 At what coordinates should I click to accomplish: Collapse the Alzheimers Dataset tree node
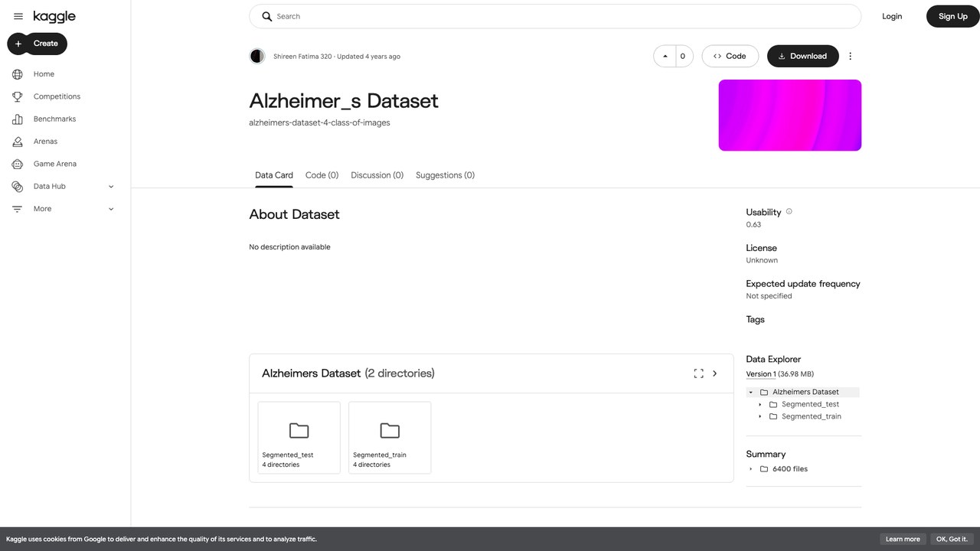[x=751, y=392]
